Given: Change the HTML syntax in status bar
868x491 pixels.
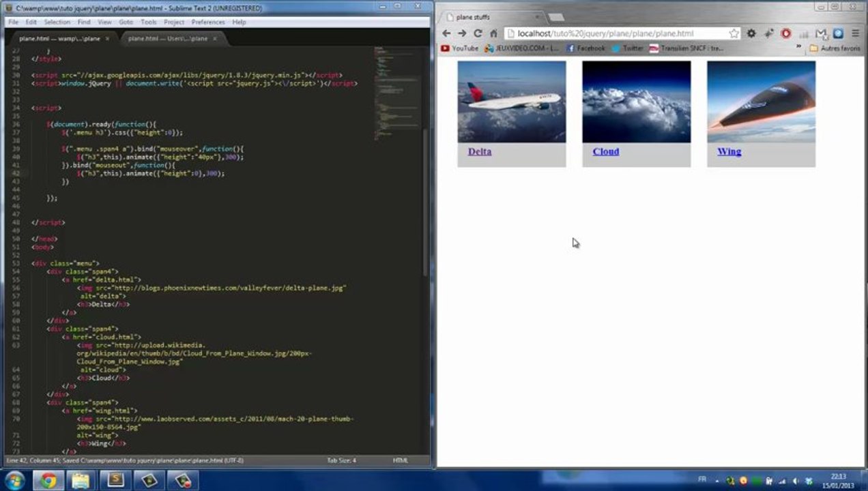Looking at the screenshot, I should pos(401,460).
